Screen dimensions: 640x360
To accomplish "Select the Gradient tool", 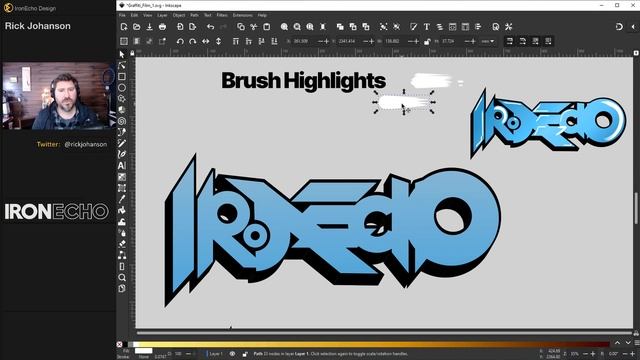I will click(122, 177).
